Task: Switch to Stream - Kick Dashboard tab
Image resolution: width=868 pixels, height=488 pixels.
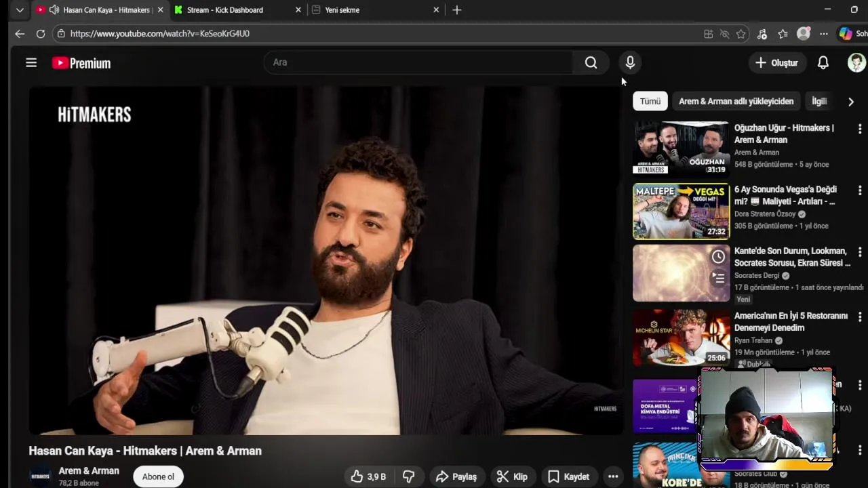Action: (237, 10)
